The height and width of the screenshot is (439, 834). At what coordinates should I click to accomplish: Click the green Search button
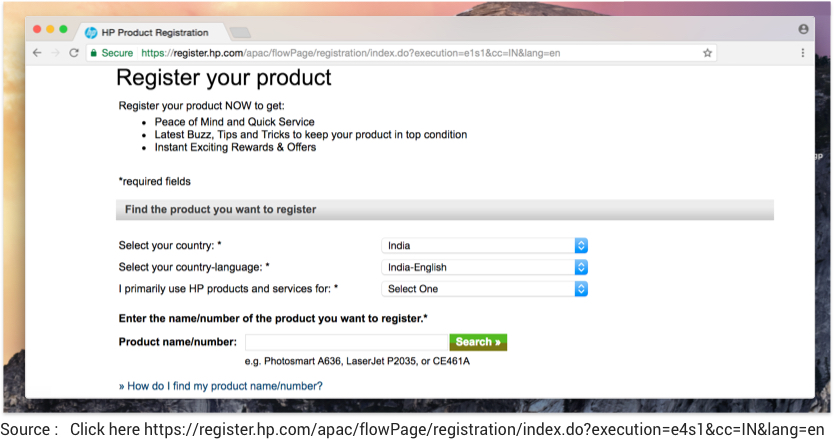pyautogui.click(x=478, y=342)
